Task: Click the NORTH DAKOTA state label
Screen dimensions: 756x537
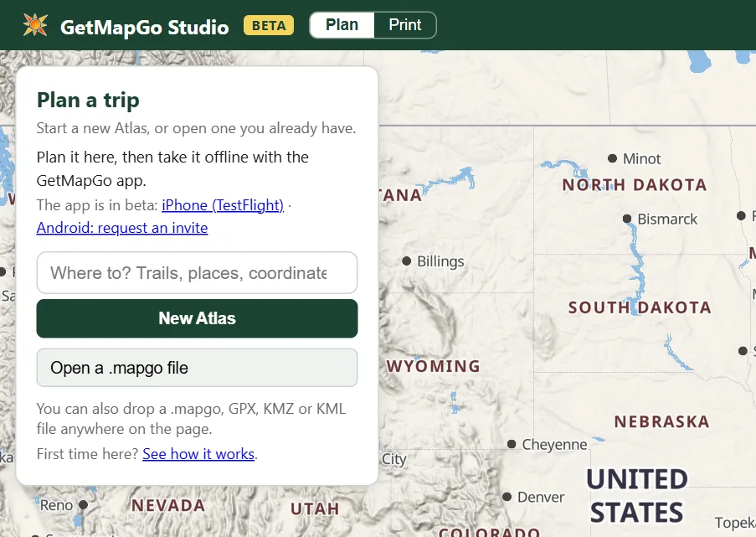Action: [635, 185]
